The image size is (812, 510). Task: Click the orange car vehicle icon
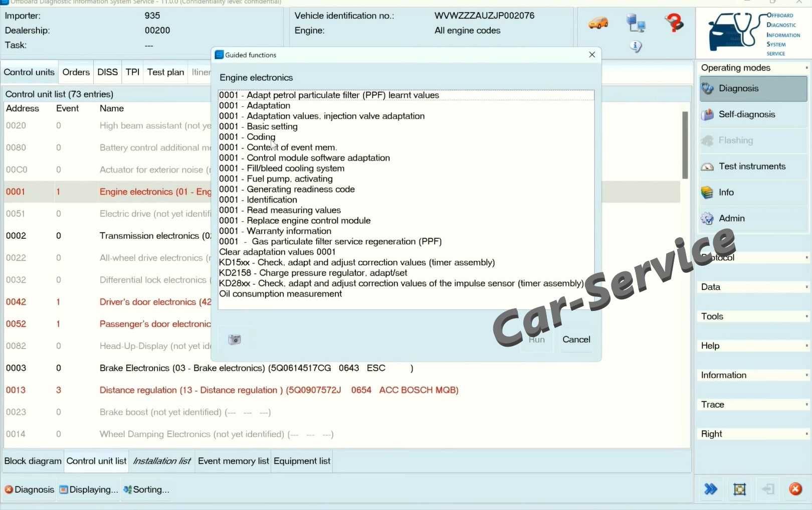(x=598, y=23)
